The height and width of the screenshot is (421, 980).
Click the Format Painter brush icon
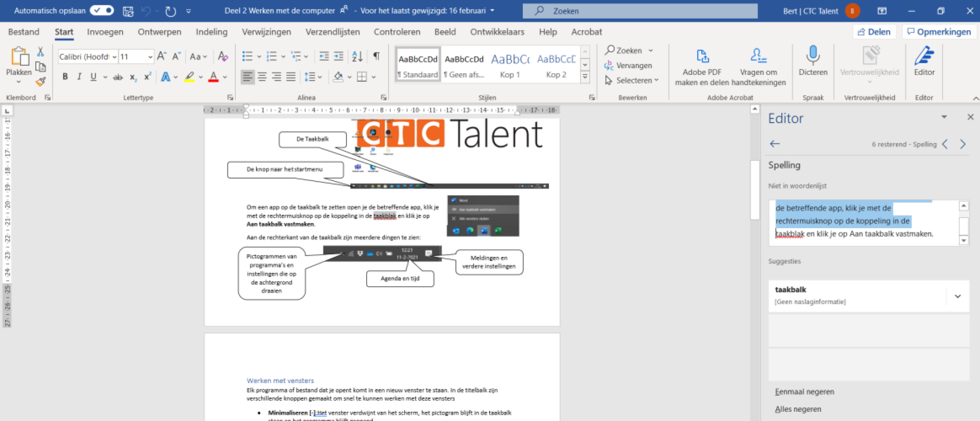pyautogui.click(x=41, y=82)
